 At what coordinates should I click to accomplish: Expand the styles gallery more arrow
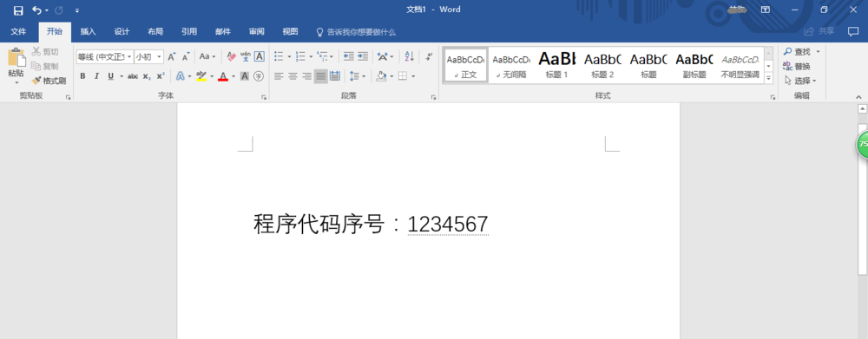(x=769, y=79)
